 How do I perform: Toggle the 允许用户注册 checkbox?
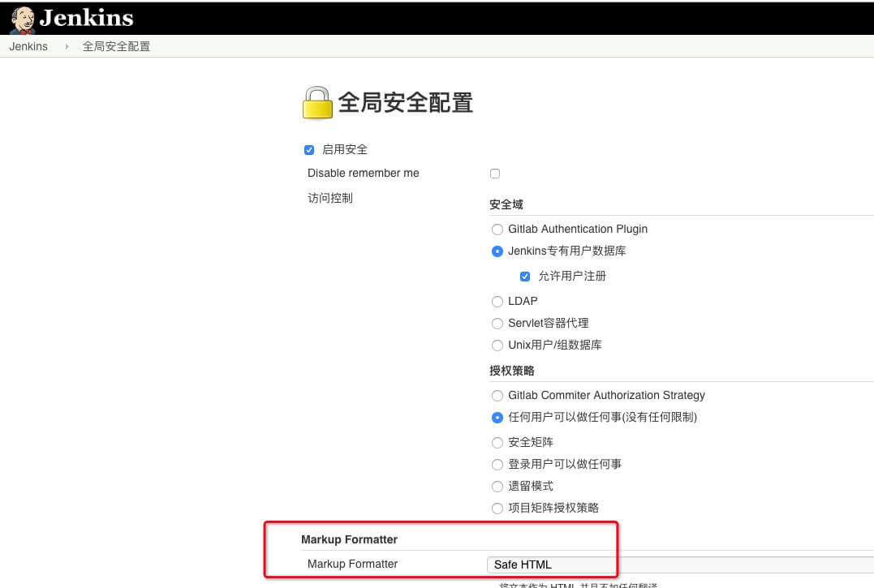(525, 277)
